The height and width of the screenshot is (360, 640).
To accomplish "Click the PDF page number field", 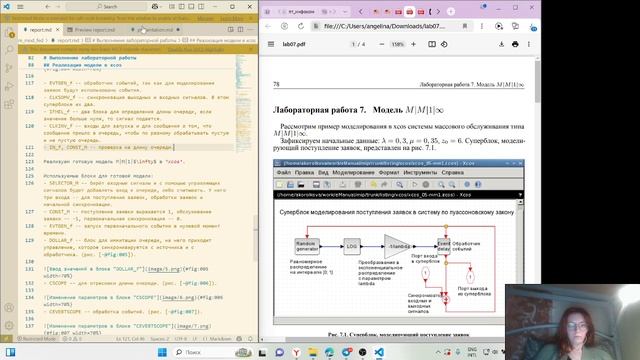I will tap(353, 44).
